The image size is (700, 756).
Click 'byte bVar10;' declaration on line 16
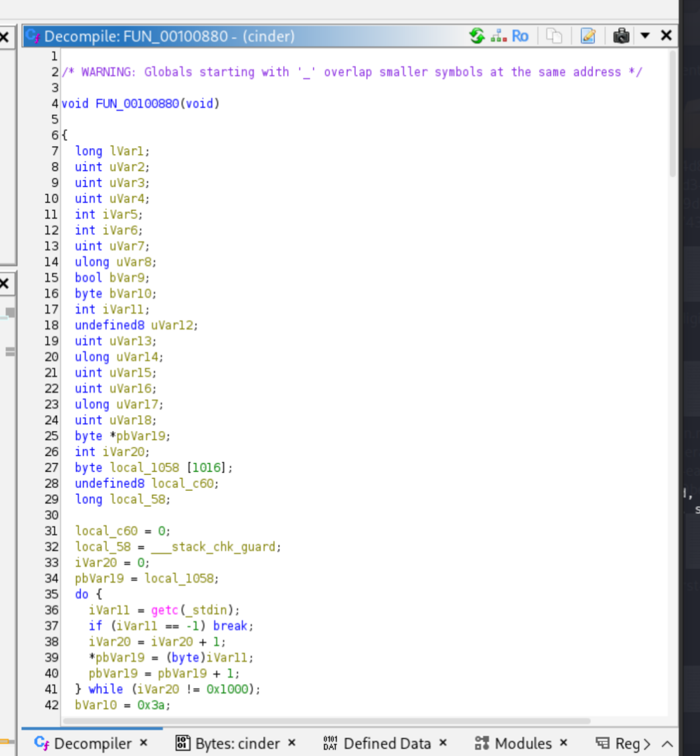(x=116, y=293)
